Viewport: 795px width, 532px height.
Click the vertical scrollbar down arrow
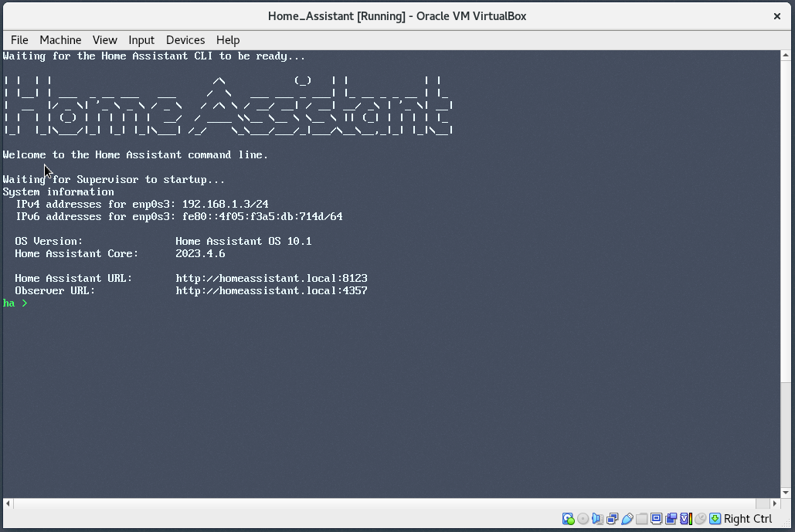[786, 492]
